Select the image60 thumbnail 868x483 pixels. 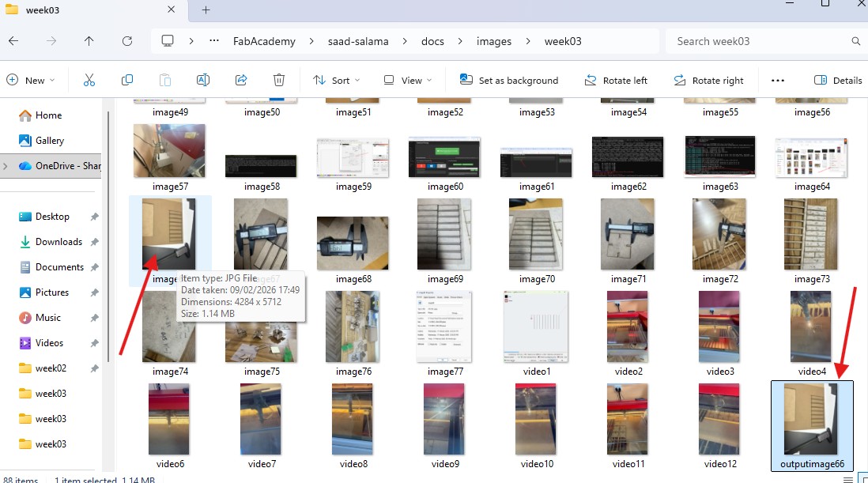[444, 157]
